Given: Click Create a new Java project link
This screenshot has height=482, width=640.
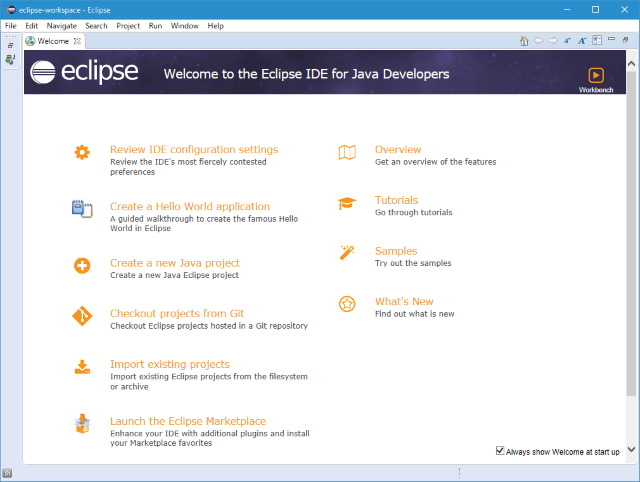Looking at the screenshot, I should pos(175,263).
